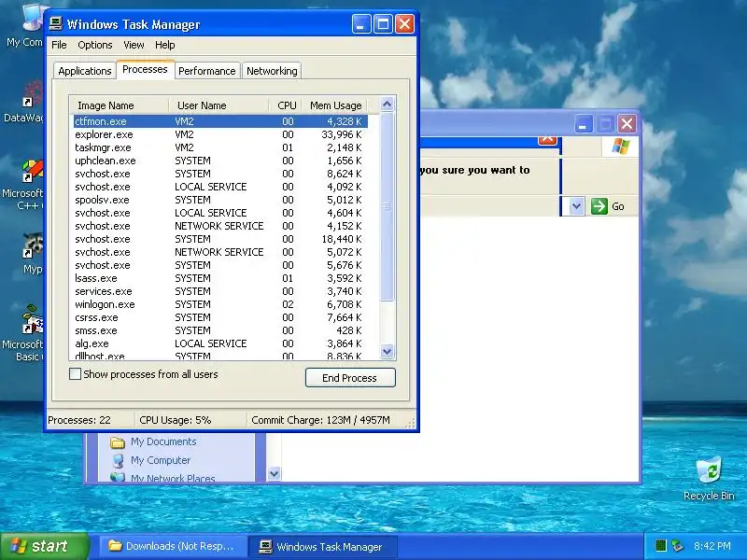Open the address bar dropdown in Downloads window
Viewport: 747px width, 560px height.
576,206
